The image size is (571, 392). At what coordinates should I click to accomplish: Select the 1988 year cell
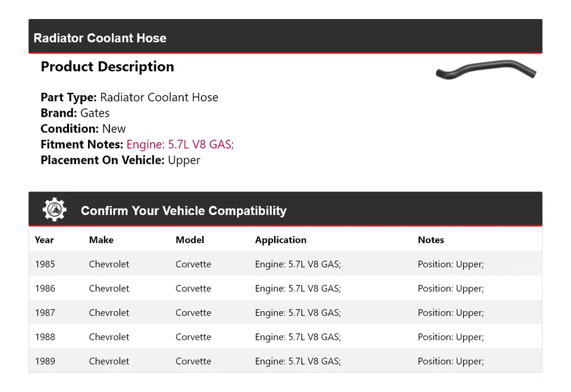pos(45,337)
